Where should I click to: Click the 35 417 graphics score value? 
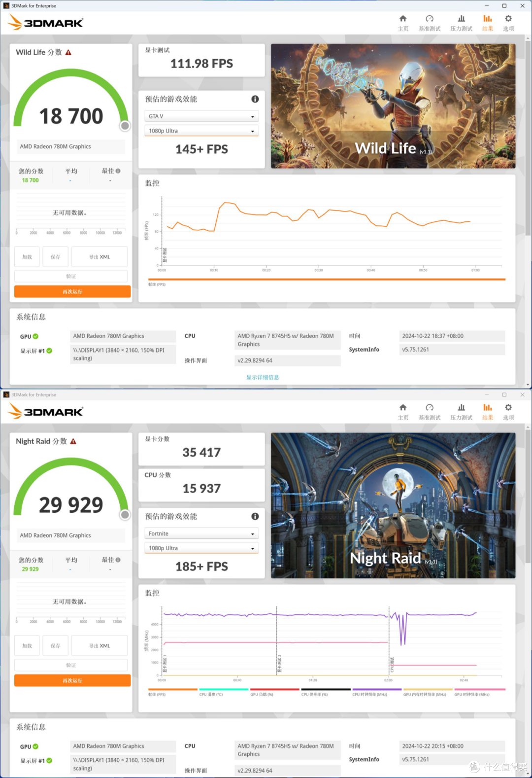[x=201, y=452]
